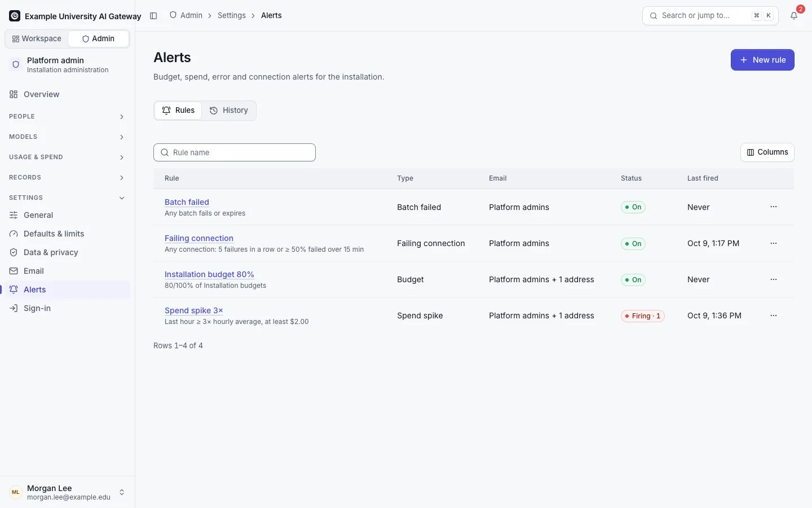Open the Failing connection rule link
812x508 pixels.
click(x=199, y=238)
